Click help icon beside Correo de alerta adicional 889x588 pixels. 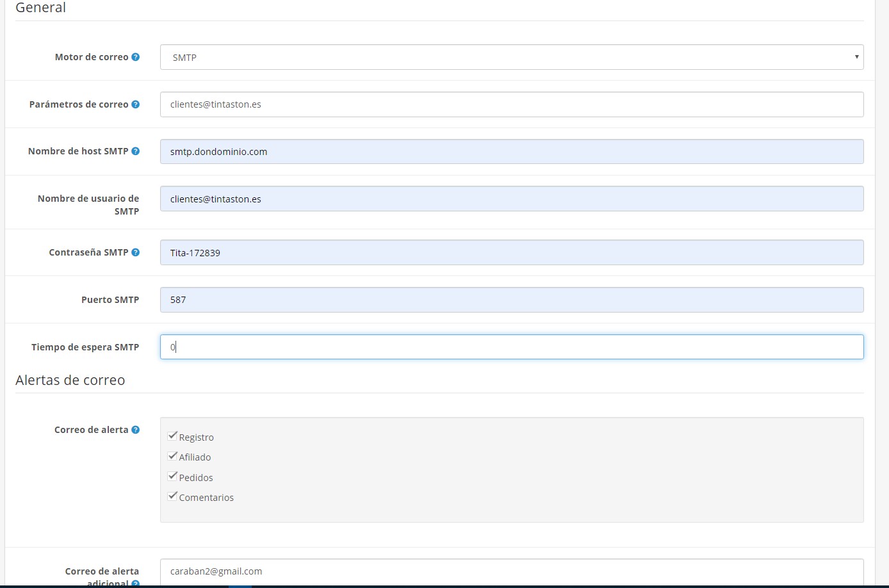pos(135,584)
